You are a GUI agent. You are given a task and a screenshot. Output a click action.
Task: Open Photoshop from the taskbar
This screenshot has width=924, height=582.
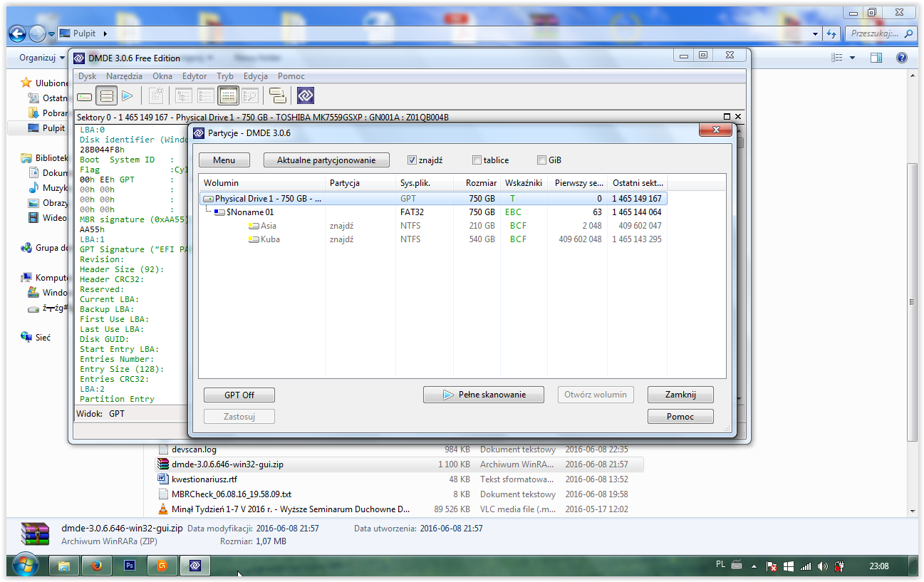[130, 566]
